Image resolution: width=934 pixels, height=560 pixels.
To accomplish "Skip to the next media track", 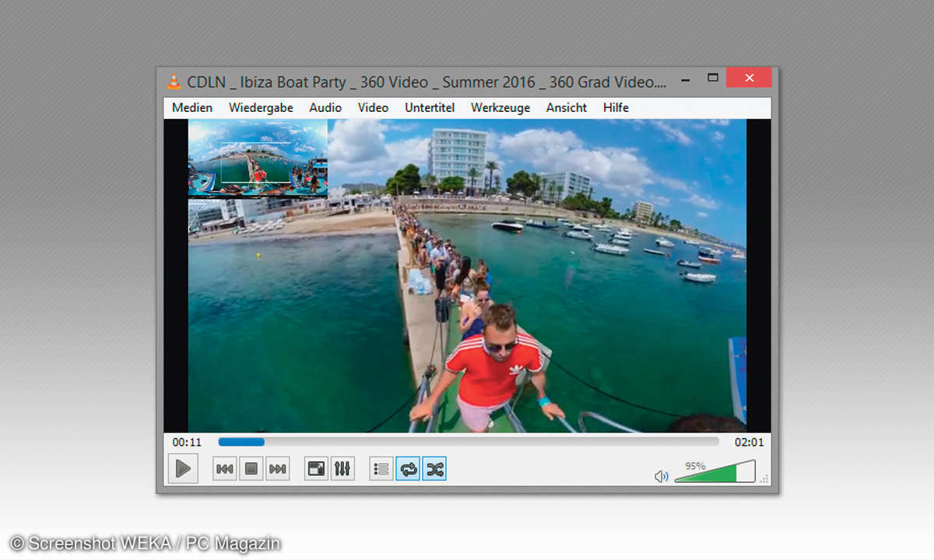I will (278, 469).
